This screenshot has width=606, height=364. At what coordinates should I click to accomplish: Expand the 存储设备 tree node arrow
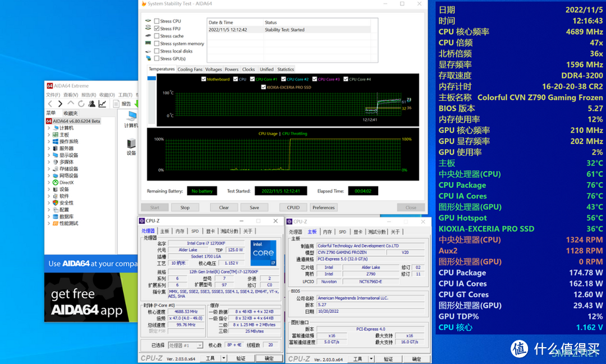coord(49,169)
